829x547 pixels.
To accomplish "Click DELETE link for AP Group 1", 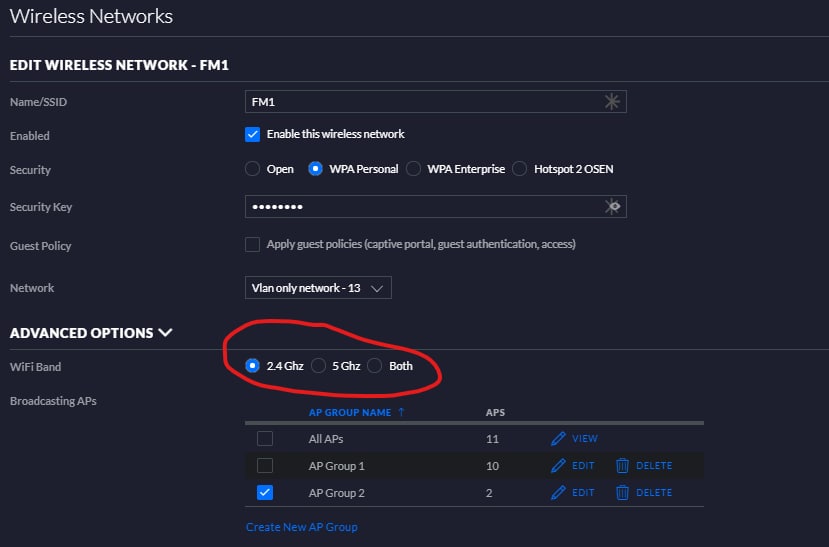I will click(x=654, y=466).
